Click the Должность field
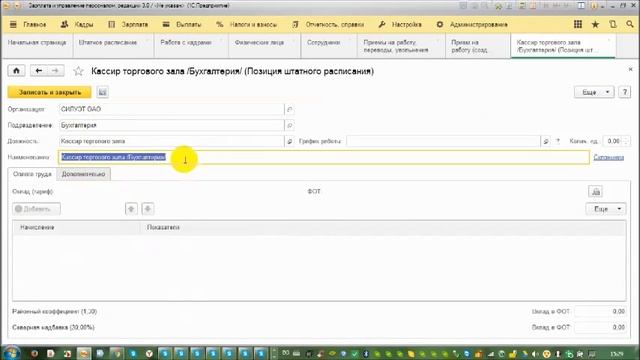640x360 pixels. click(x=171, y=141)
